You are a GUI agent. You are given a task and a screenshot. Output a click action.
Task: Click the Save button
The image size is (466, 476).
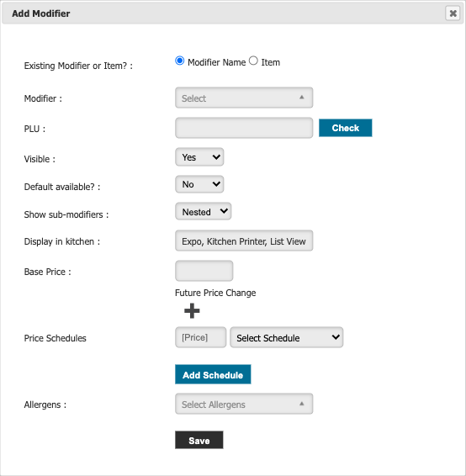[199, 440]
